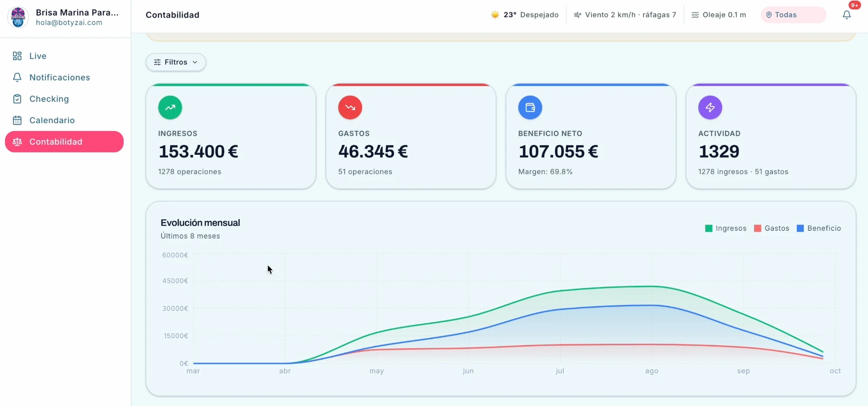The image size is (868, 406).
Task: Expand the Filtros dropdown
Action: click(x=176, y=62)
